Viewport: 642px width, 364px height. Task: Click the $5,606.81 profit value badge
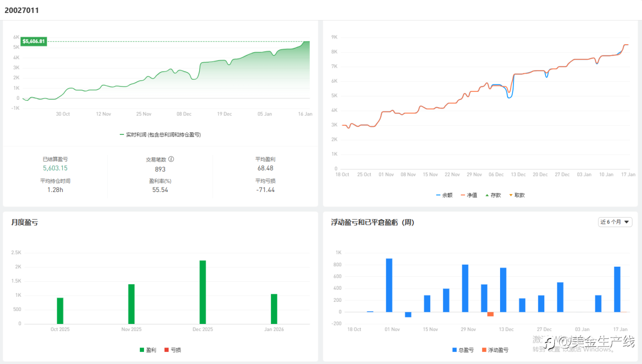click(x=34, y=41)
